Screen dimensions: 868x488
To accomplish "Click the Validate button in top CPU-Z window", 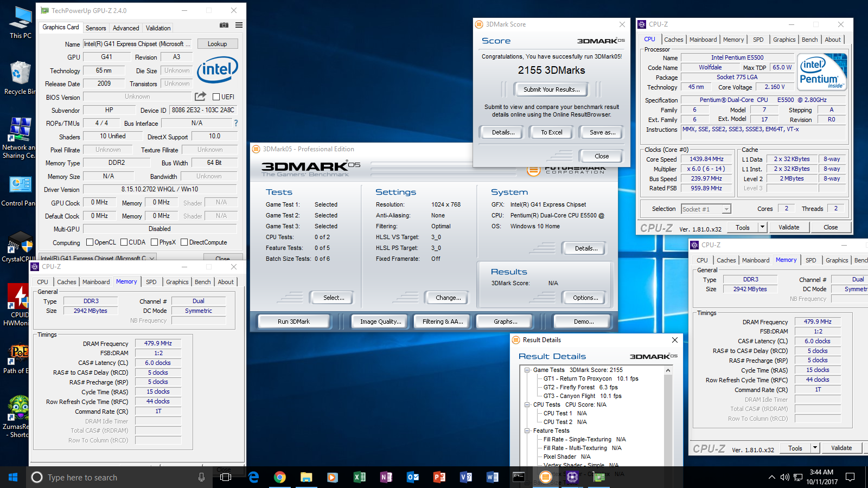I will (789, 227).
